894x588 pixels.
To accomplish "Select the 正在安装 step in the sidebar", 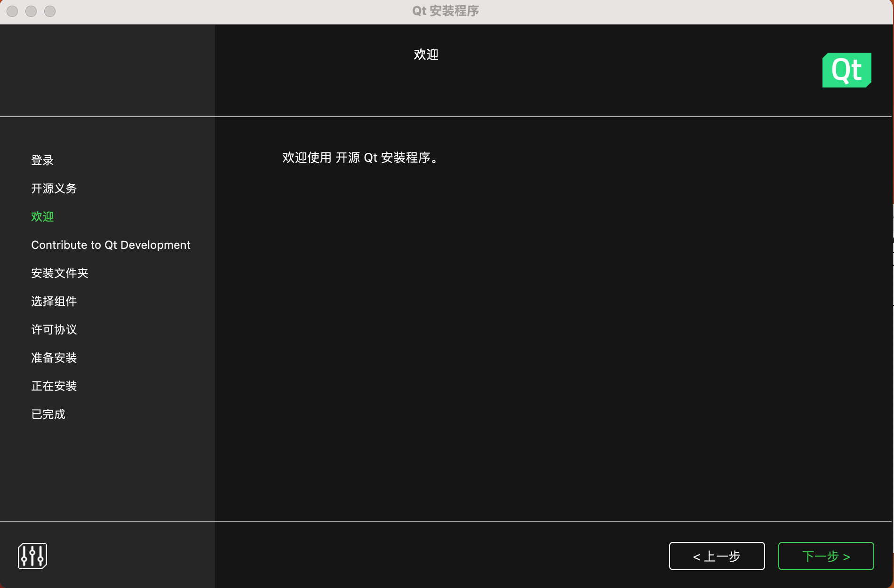I will pos(54,386).
